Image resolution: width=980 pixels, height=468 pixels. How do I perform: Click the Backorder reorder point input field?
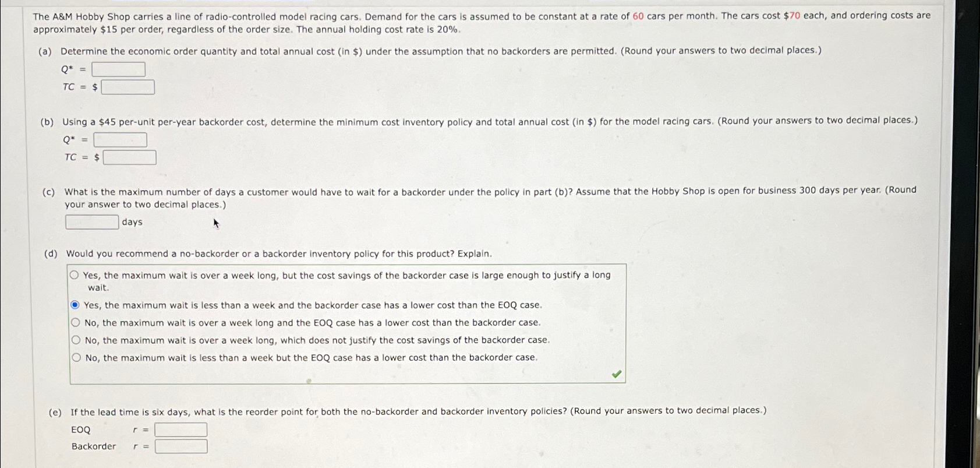point(181,446)
